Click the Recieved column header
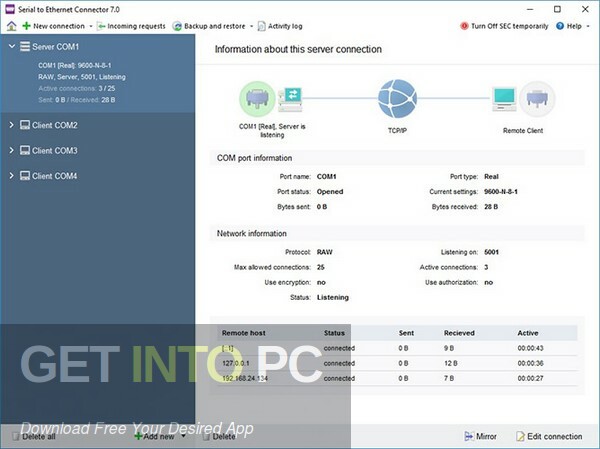The height and width of the screenshot is (449, 600). click(x=459, y=333)
